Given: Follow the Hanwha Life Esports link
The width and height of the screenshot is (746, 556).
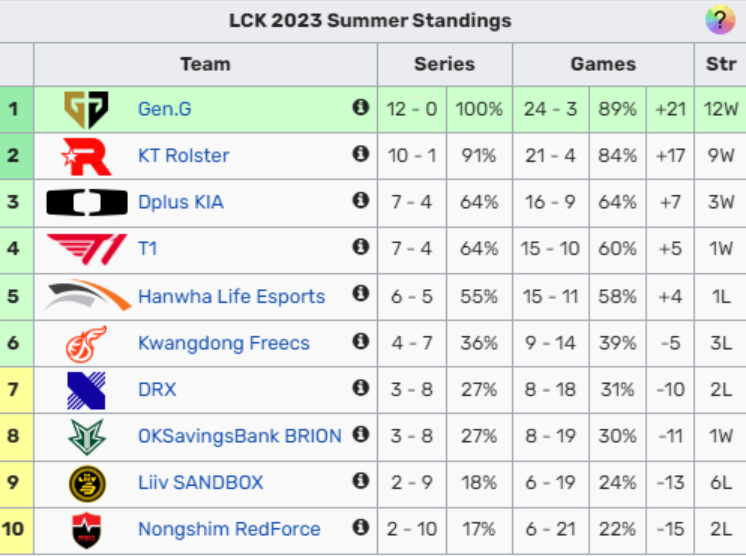Looking at the screenshot, I should tap(232, 296).
